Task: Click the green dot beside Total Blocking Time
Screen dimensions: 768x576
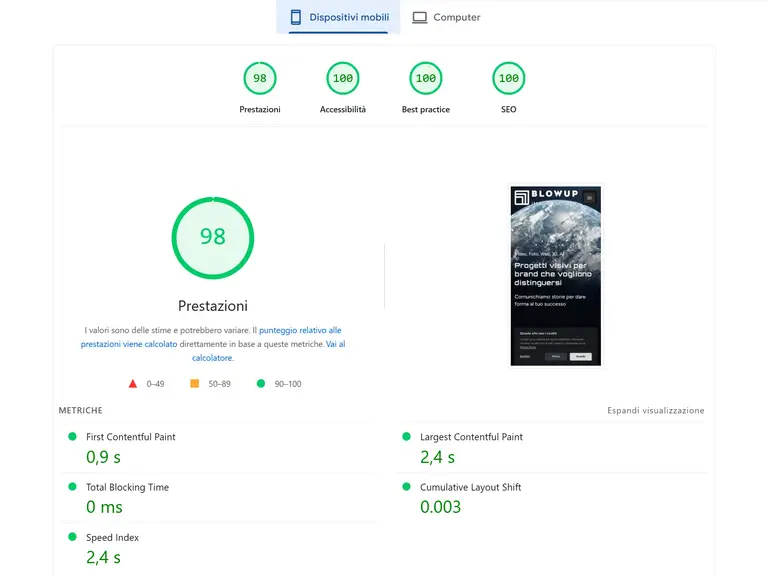Action: [x=72, y=486]
